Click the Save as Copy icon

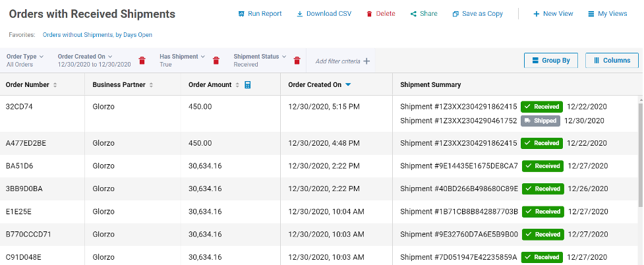(x=455, y=14)
